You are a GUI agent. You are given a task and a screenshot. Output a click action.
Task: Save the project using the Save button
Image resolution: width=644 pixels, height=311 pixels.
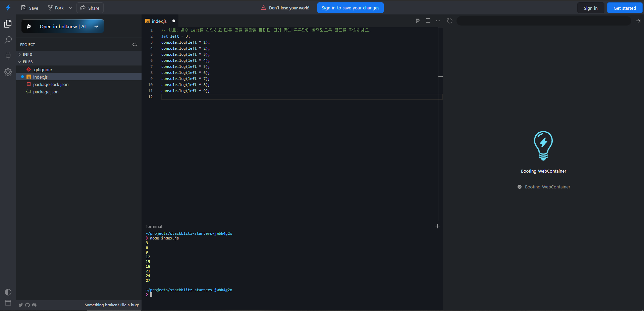click(x=30, y=8)
